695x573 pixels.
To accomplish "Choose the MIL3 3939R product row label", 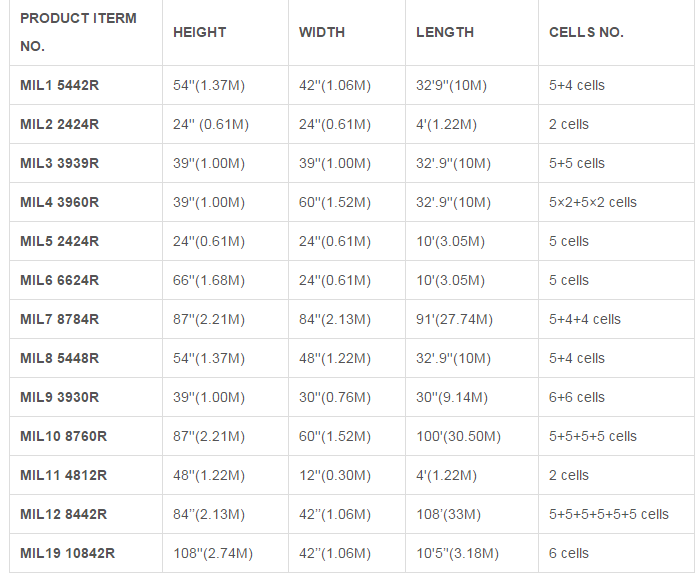I will click(x=60, y=164).
